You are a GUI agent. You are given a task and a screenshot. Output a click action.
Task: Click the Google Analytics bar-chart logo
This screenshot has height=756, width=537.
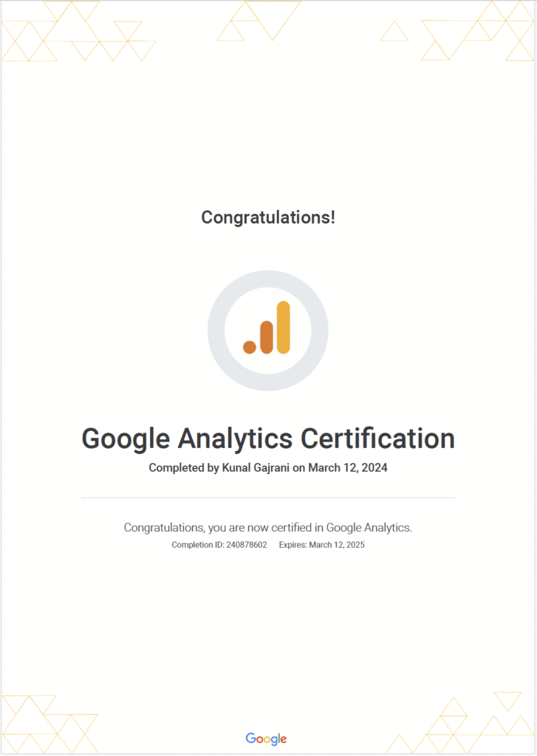267,329
